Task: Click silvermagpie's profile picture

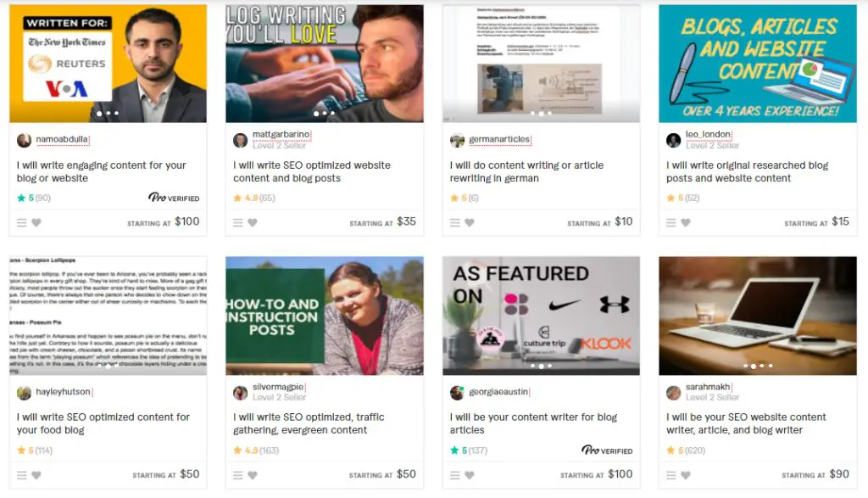Action: [x=242, y=392]
